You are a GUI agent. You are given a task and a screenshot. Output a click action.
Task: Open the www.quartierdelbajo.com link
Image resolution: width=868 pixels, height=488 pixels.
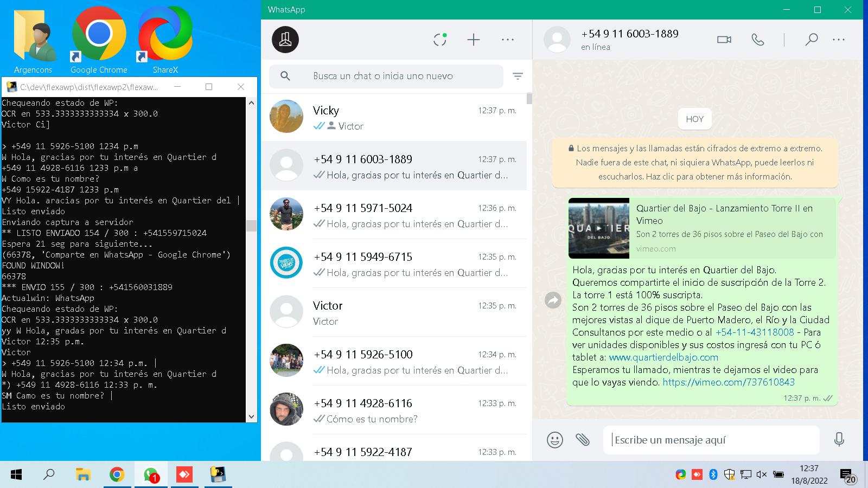pos(663,357)
